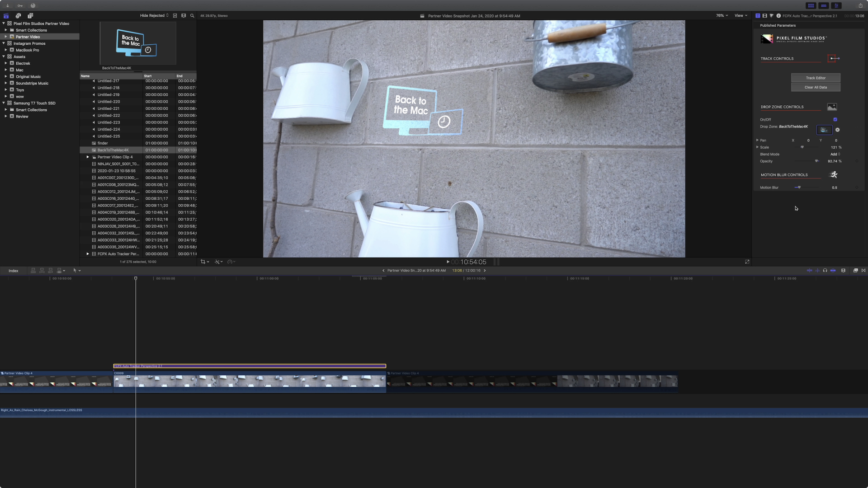Open the Hide Rejected filter dropdown
This screenshot has width=868, height=488.
(x=153, y=15)
